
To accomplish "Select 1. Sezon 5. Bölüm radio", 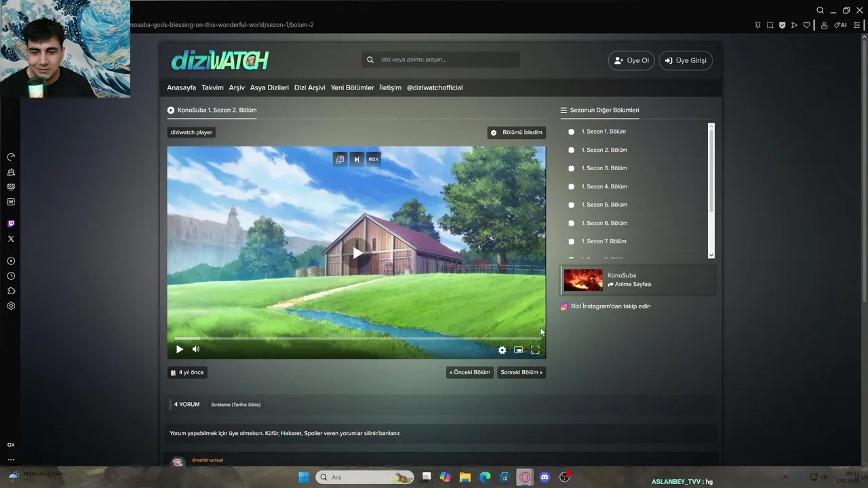I will click(x=571, y=205).
